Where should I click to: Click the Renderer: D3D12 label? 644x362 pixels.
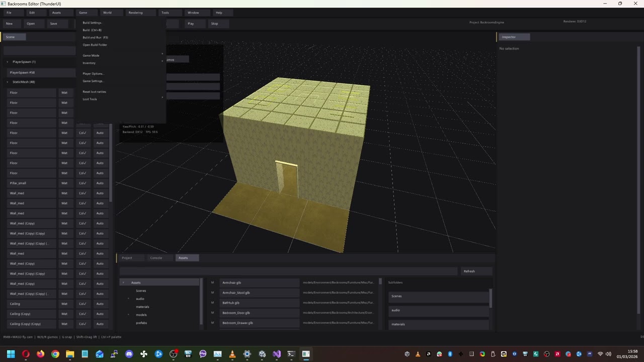pyautogui.click(x=575, y=22)
